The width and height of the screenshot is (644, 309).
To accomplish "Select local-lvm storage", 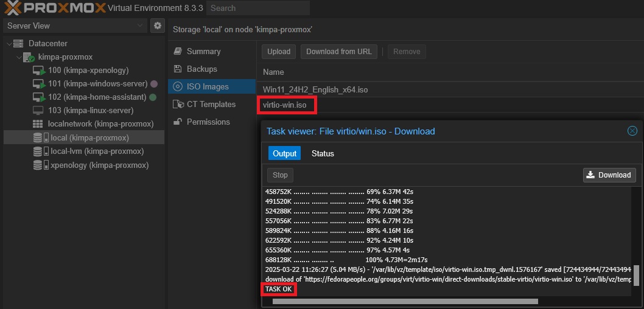I will [x=97, y=151].
